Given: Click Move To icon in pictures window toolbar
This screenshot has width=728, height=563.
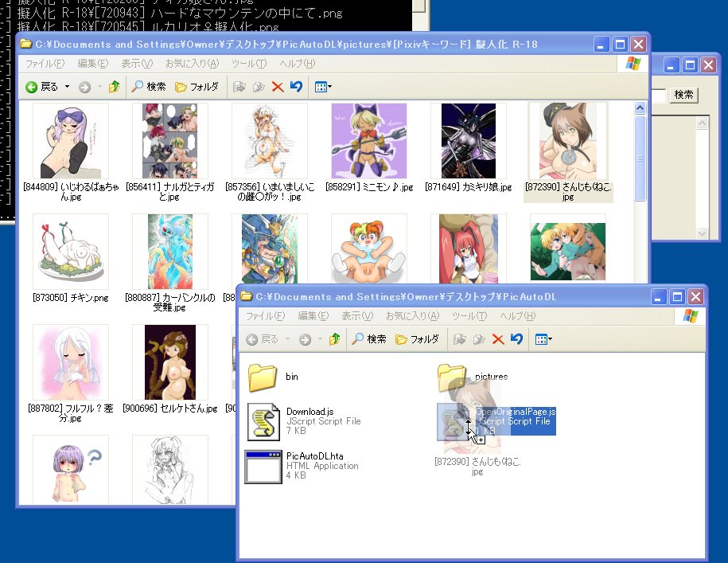Looking at the screenshot, I should pos(239,87).
